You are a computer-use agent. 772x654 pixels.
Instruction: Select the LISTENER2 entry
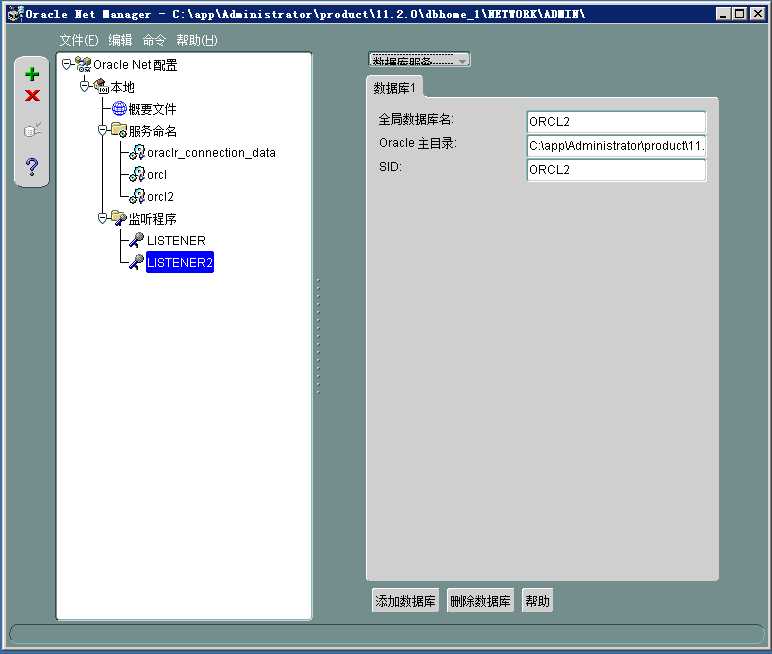point(180,262)
